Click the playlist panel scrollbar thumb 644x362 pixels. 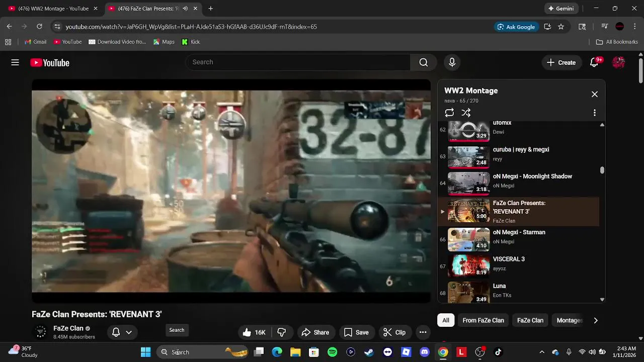click(602, 170)
